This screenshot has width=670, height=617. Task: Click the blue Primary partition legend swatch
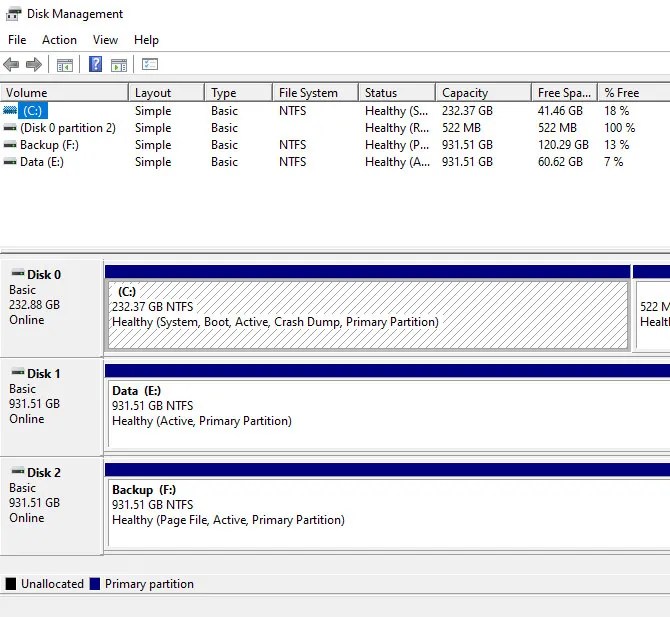(x=94, y=584)
